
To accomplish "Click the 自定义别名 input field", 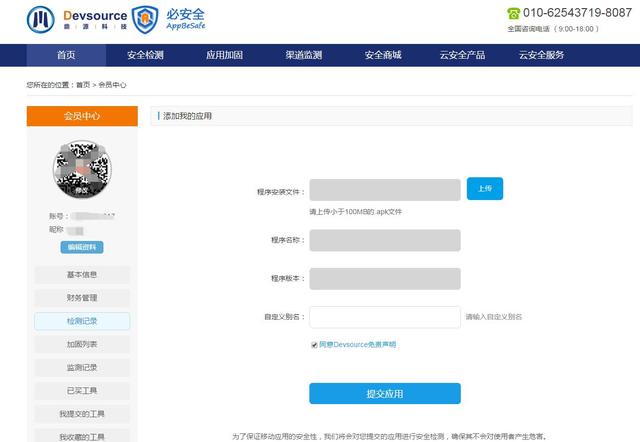I will (384, 316).
